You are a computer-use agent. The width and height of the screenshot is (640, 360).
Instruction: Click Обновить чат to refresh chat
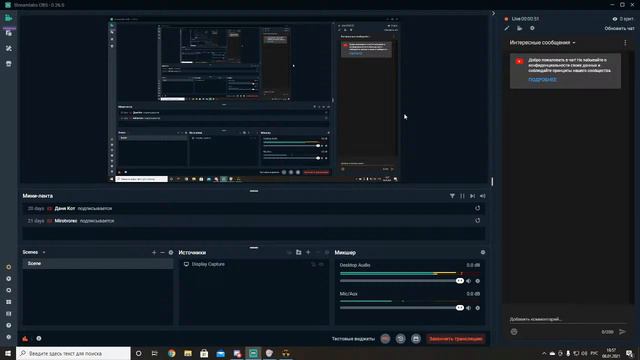point(619,29)
